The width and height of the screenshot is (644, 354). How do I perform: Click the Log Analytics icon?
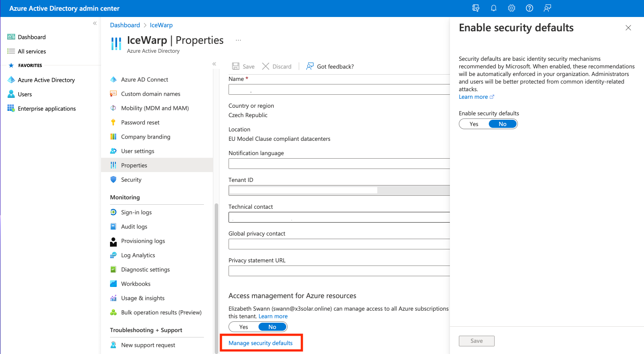click(x=113, y=255)
